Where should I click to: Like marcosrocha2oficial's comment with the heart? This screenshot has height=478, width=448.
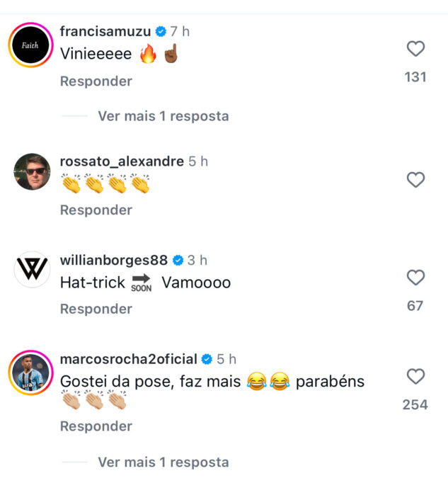[x=415, y=376]
